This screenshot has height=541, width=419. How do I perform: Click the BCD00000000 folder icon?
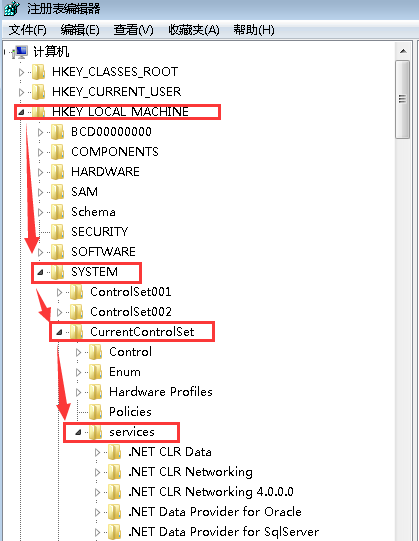pyautogui.click(x=58, y=132)
